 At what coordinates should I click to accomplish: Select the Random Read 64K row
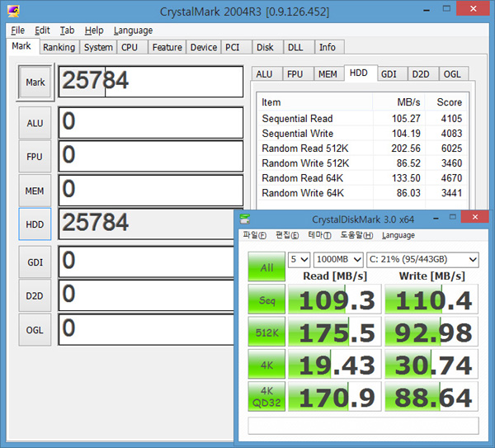click(362, 178)
